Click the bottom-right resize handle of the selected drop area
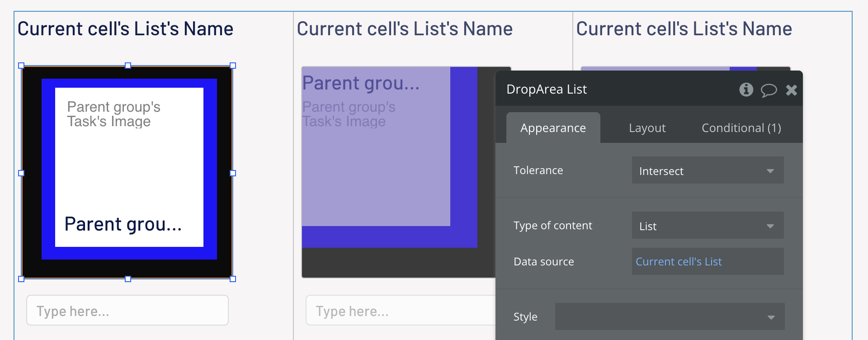 [233, 279]
